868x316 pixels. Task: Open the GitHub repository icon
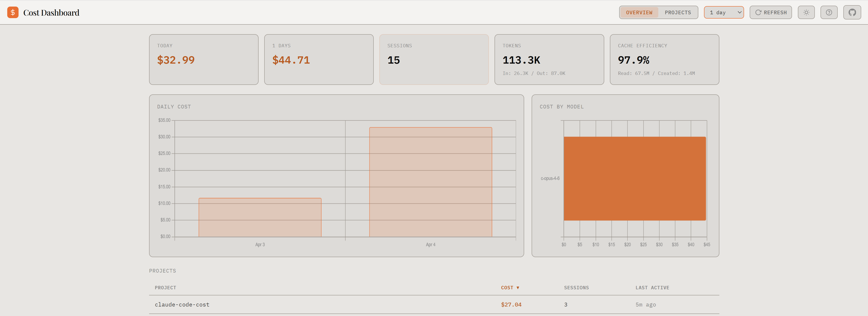pyautogui.click(x=852, y=12)
